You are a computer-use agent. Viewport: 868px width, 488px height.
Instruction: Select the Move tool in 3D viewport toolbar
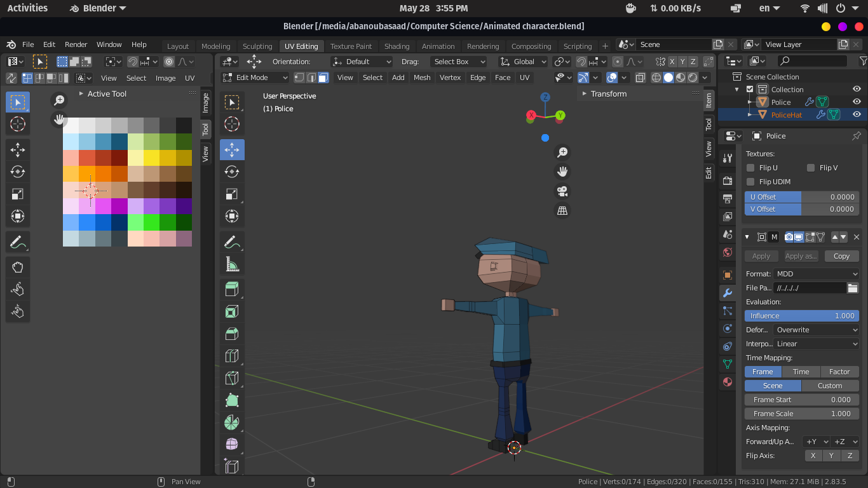coord(232,150)
